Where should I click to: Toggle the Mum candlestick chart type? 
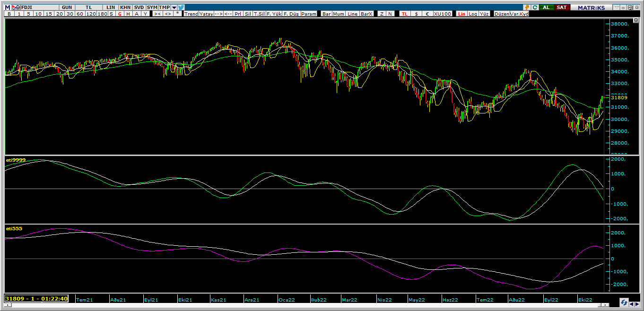pyautogui.click(x=339, y=14)
